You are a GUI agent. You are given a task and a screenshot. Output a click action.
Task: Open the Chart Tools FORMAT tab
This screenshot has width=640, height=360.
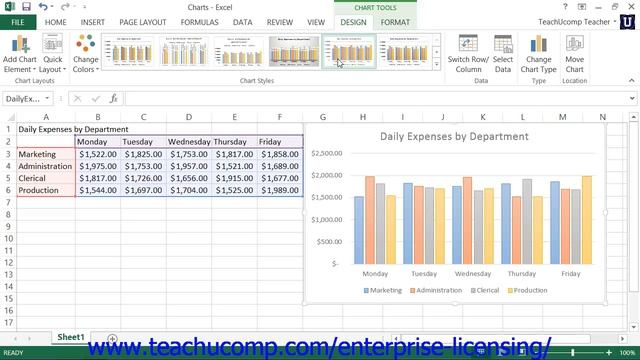pos(395,22)
